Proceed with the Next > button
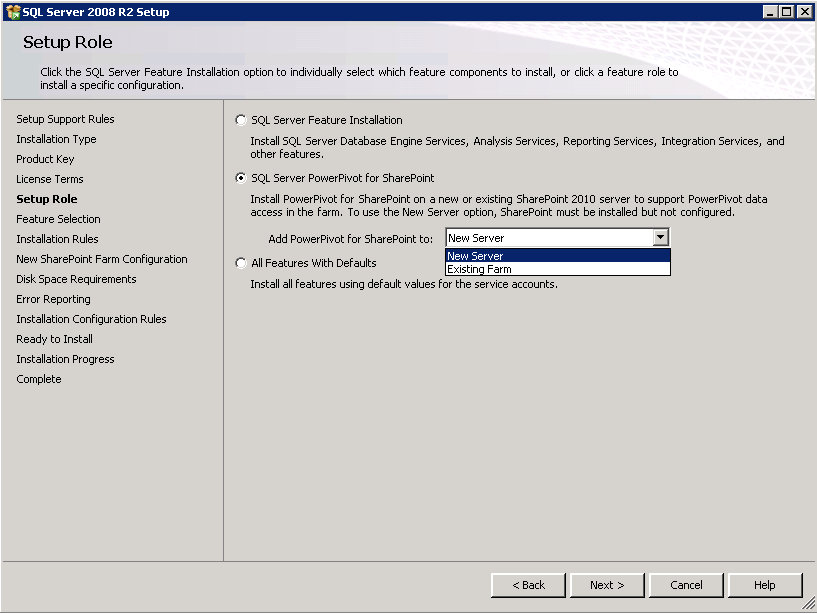This screenshot has height=614, width=817. tap(607, 585)
